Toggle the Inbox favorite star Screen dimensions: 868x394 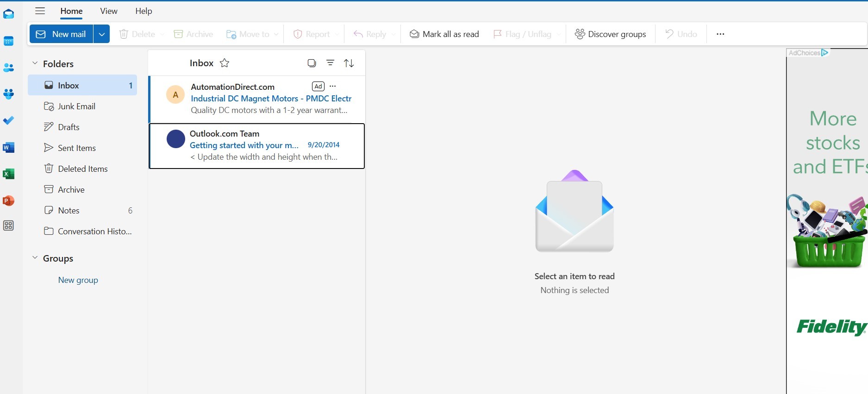(225, 63)
